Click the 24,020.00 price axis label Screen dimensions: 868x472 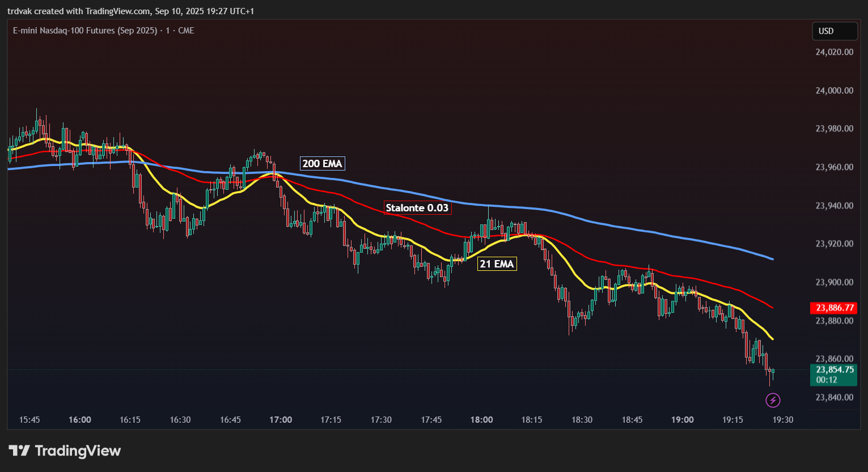click(834, 52)
